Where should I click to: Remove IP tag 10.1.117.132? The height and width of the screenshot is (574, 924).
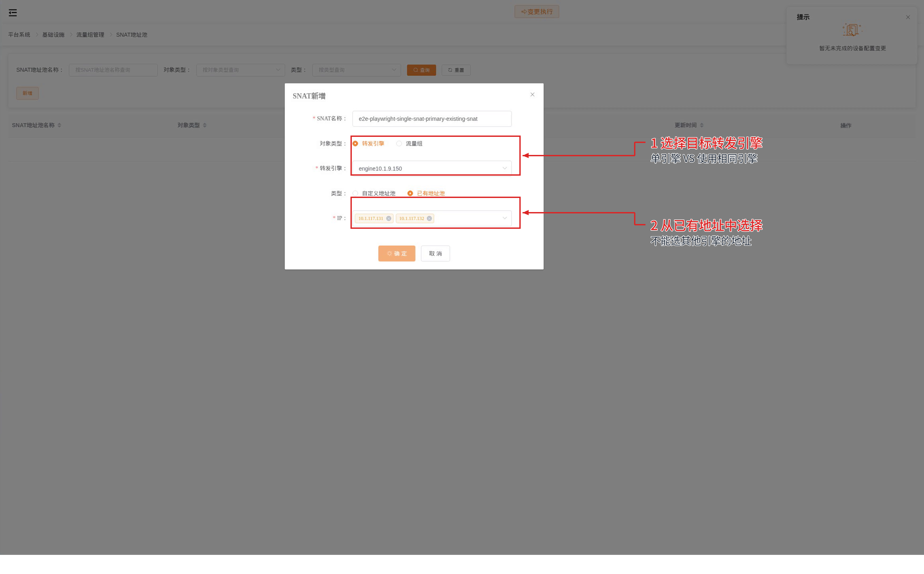(x=429, y=218)
